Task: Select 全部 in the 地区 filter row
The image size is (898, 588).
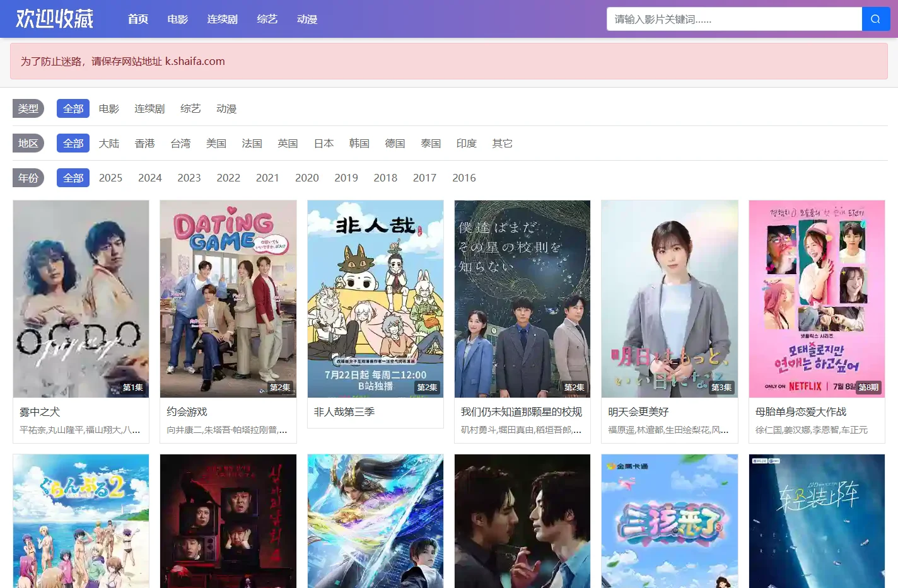Action: [73, 143]
